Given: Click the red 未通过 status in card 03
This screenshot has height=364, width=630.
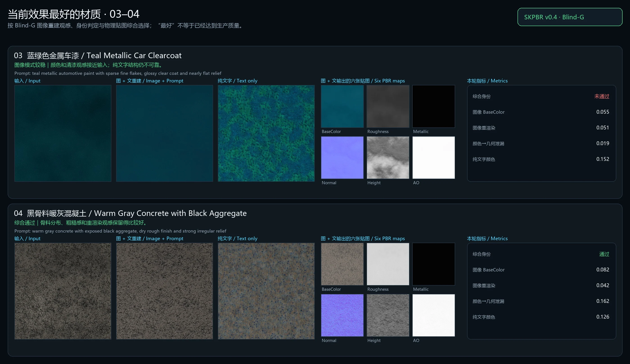Looking at the screenshot, I should click(602, 96).
